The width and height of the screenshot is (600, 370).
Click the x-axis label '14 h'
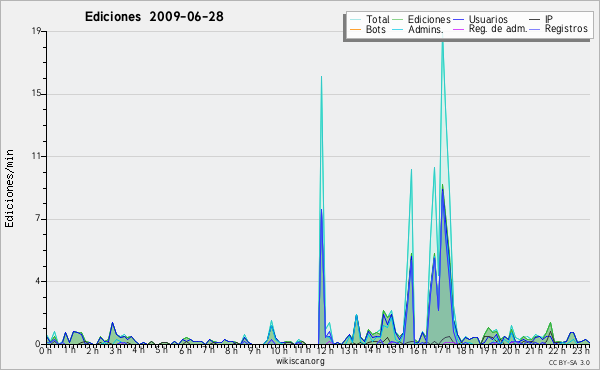pos(372,350)
